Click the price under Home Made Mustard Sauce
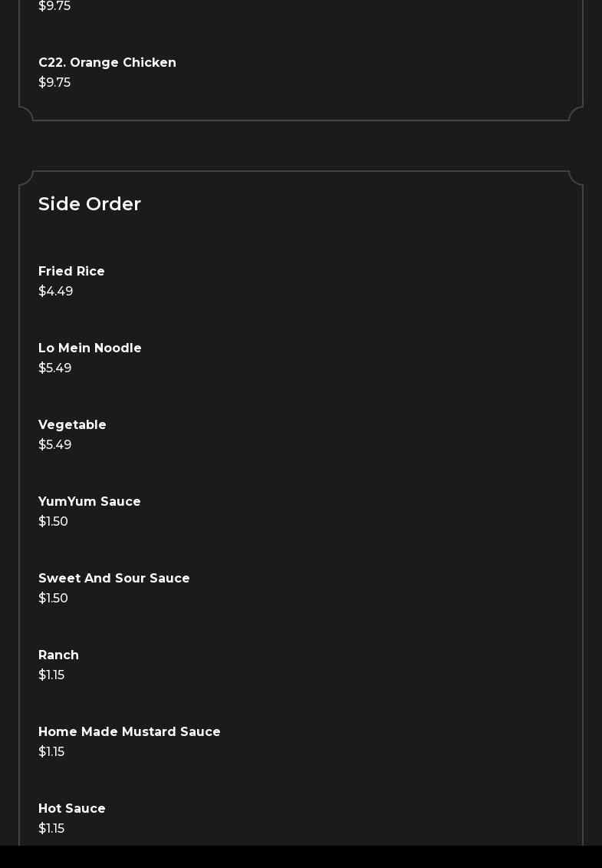 (x=51, y=752)
